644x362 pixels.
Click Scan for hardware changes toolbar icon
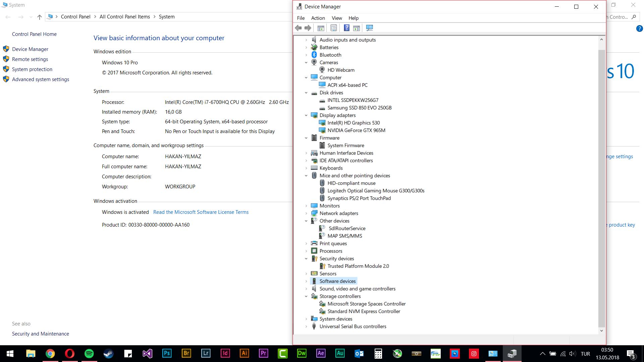[369, 28]
